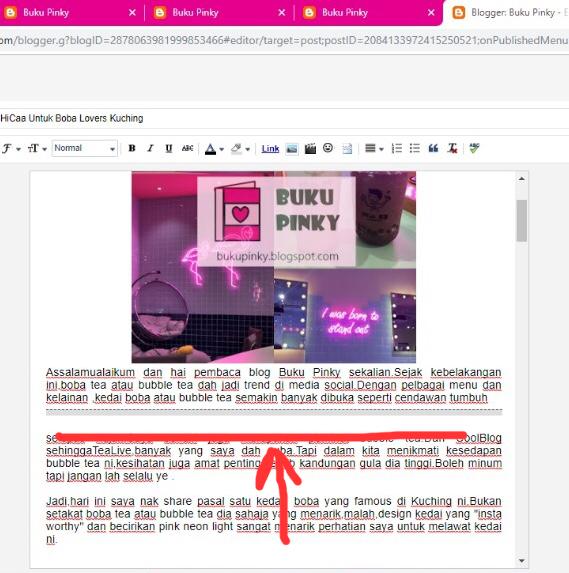Place cursor in paragraph starting Assalamualaikum
The height and width of the screenshot is (573, 569).
(x=274, y=385)
